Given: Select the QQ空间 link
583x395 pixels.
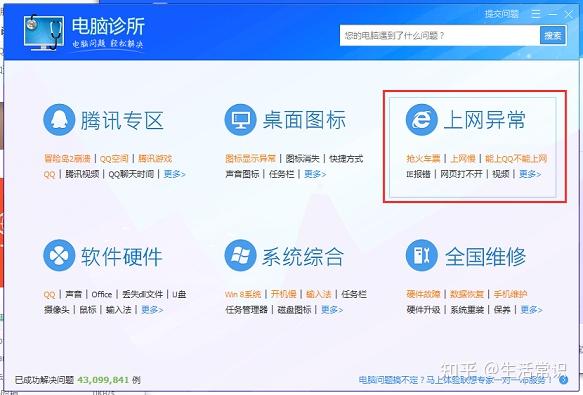Looking at the screenshot, I should point(114,158).
